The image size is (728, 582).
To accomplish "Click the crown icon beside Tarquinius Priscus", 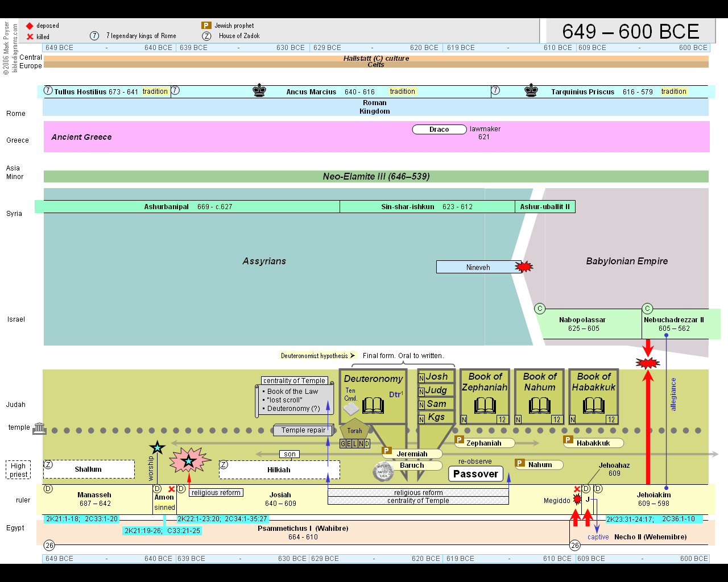I will (x=531, y=90).
